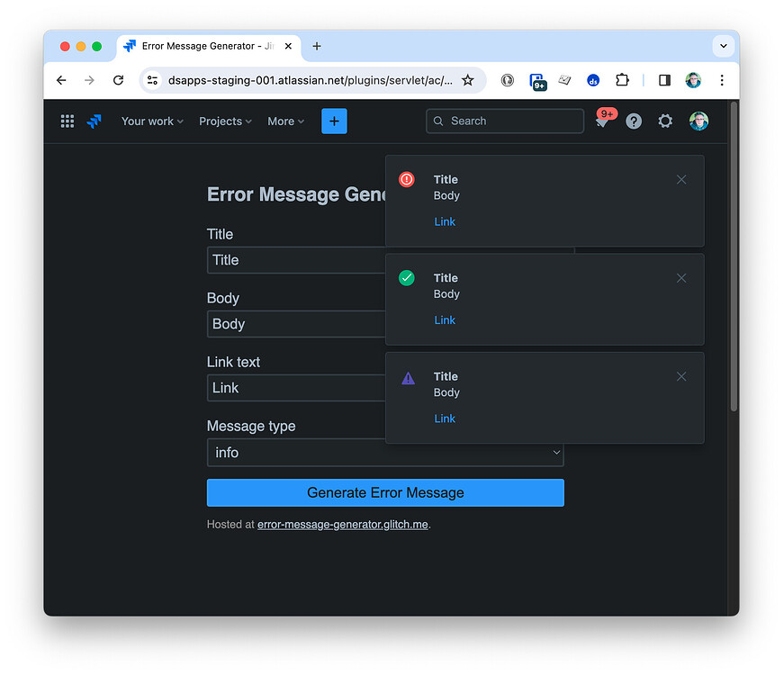The height and width of the screenshot is (675, 784).
Task: Bookmark the page using the star icon
Action: pyautogui.click(x=468, y=79)
